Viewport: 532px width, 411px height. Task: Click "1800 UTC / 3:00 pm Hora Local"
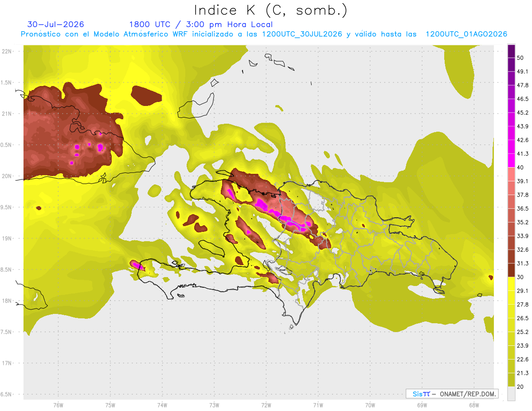(x=201, y=24)
